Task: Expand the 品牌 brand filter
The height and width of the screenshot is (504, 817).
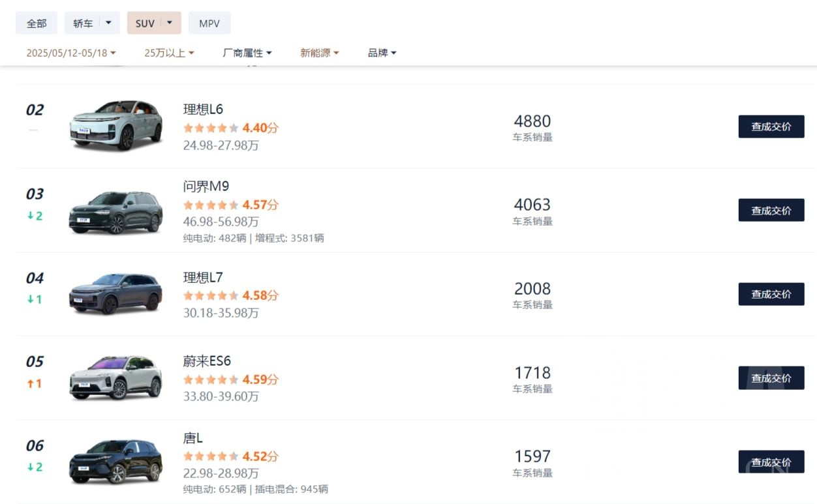Action: point(382,53)
